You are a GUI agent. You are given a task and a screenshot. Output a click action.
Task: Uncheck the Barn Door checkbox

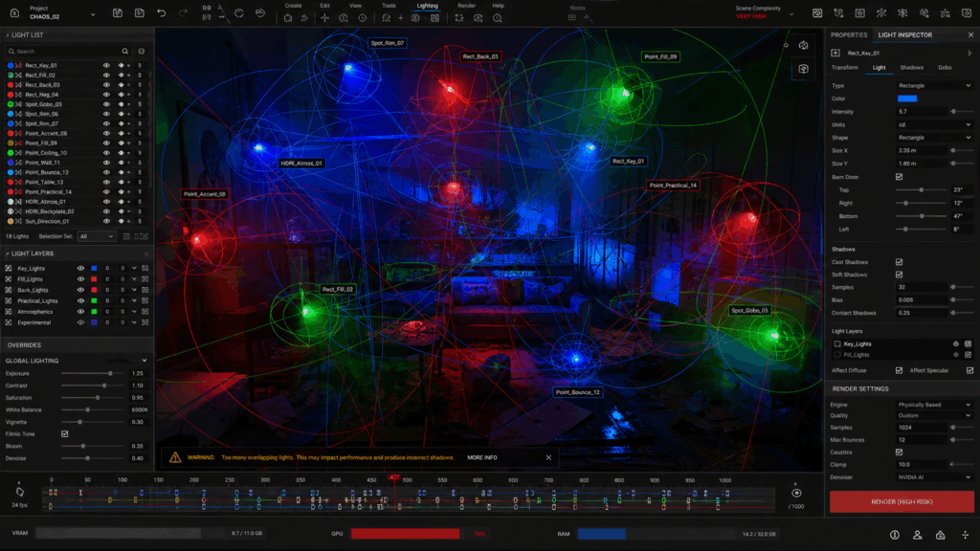[x=899, y=177]
